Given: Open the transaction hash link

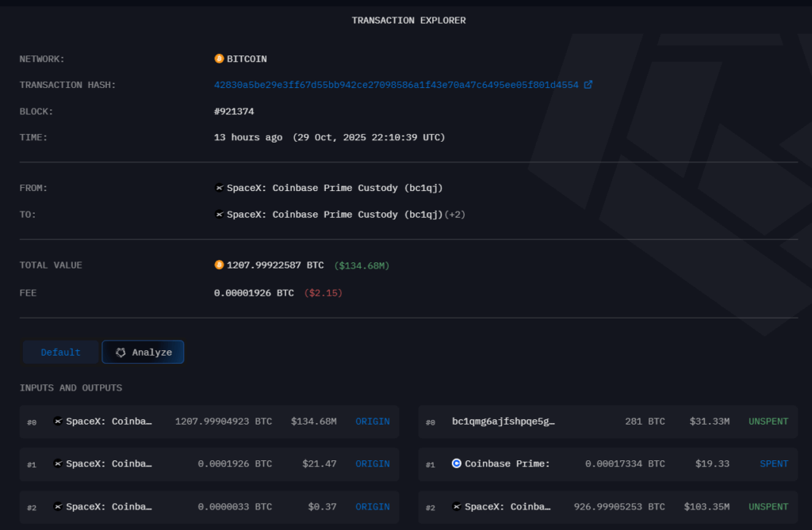Looking at the screenshot, I should [x=396, y=85].
